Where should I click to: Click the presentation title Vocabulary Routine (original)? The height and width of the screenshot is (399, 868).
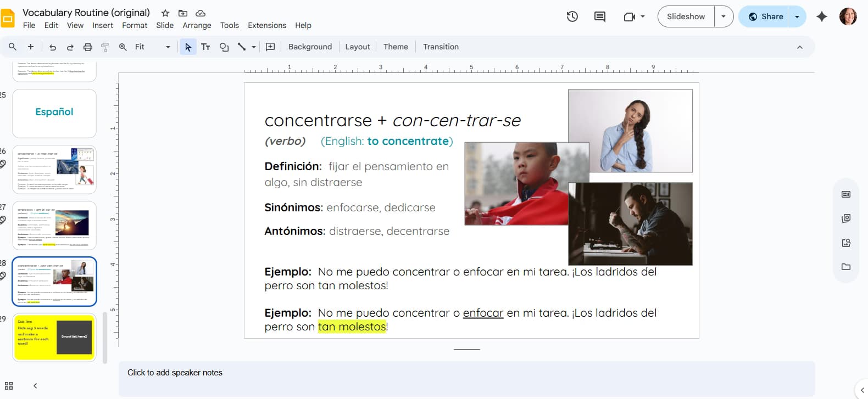[86, 13]
